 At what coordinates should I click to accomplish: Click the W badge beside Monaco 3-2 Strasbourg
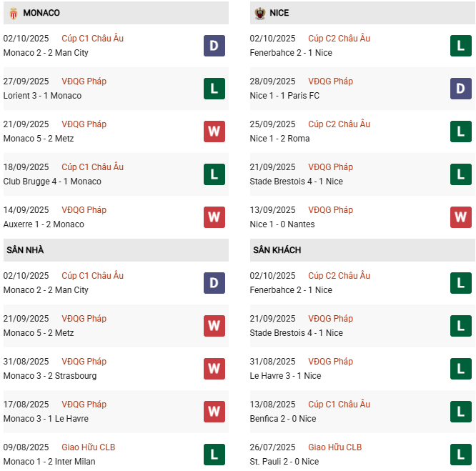coord(214,369)
